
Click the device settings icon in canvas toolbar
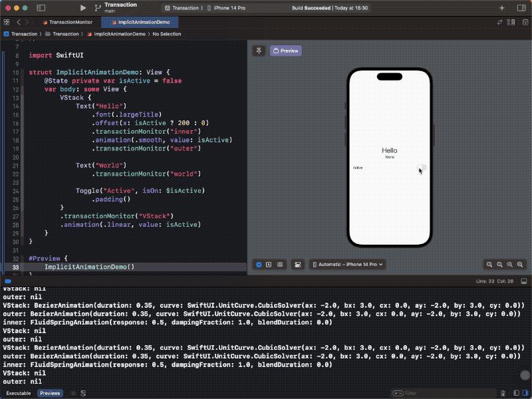[299, 264]
